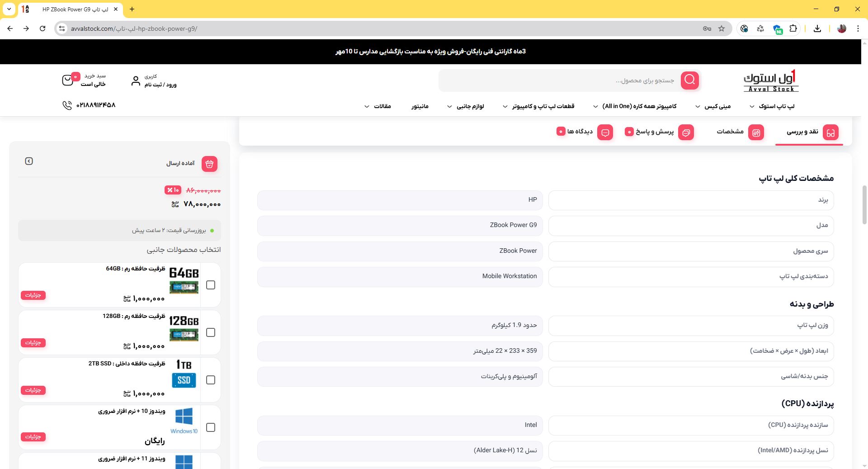Click the Avval Stock site logo

[770, 81]
